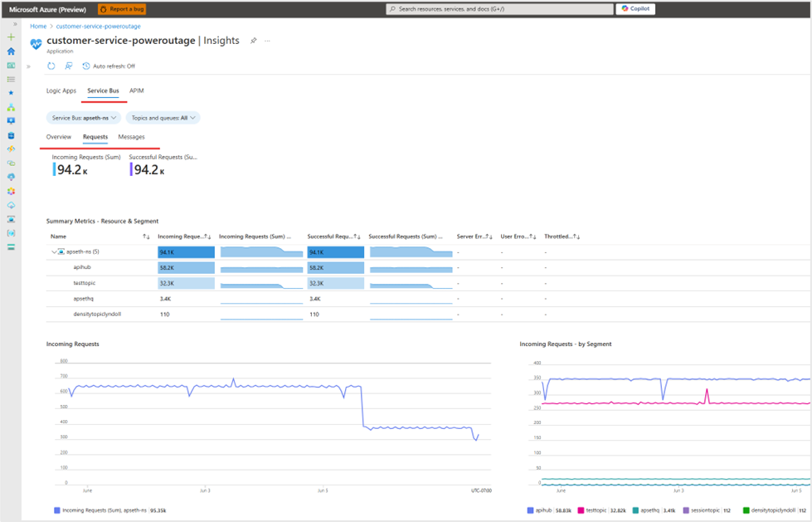This screenshot has height=522, width=812.
Task: Expand the resource menu chevron beside toolbar
Action: pyautogui.click(x=28, y=66)
